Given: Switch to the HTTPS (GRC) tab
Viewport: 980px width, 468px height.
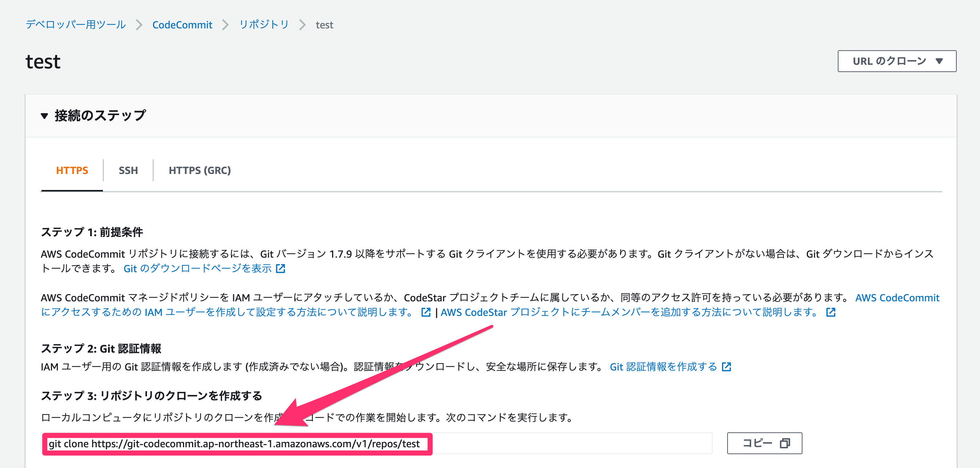Looking at the screenshot, I should (200, 170).
